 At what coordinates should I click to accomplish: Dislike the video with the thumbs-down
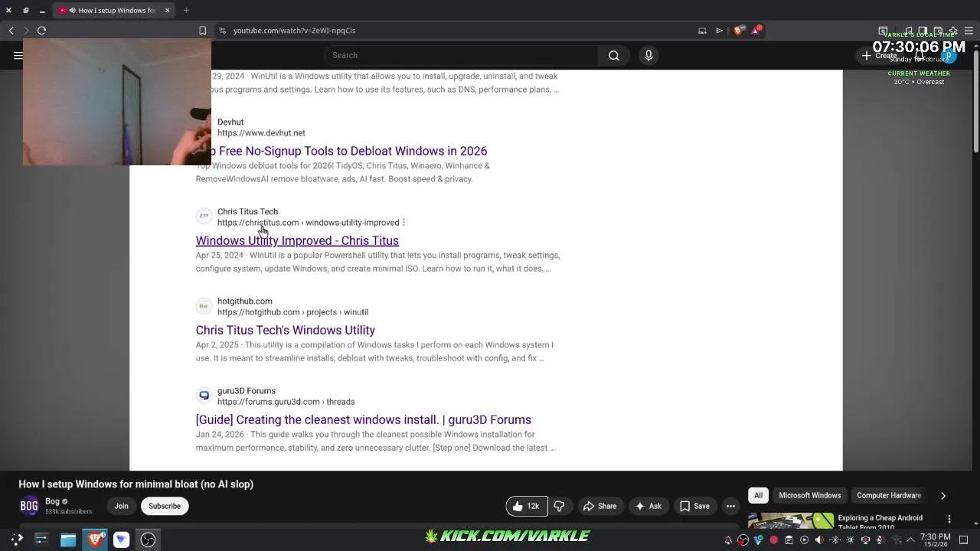[559, 506]
